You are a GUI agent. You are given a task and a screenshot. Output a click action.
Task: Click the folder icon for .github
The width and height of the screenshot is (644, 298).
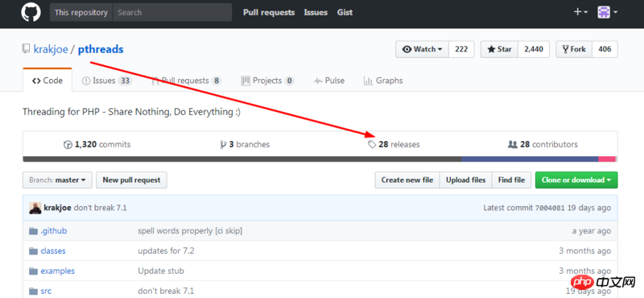(x=33, y=231)
